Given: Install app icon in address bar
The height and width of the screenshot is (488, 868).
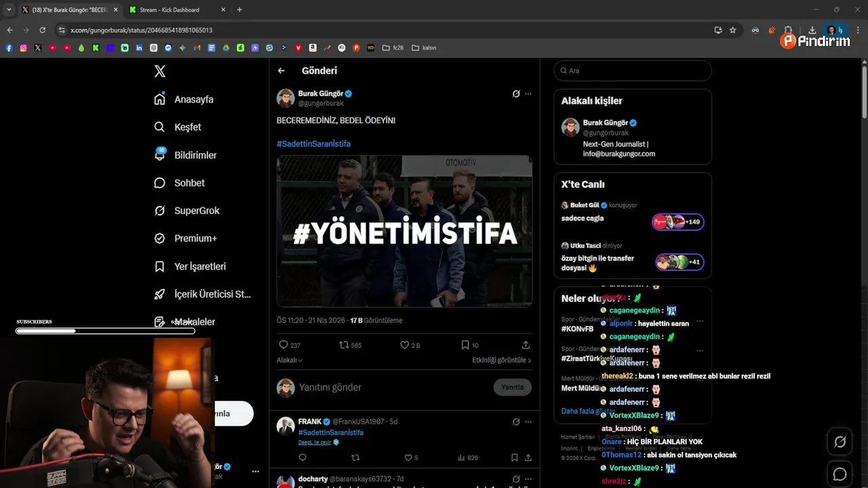Looking at the screenshot, I should (x=718, y=30).
